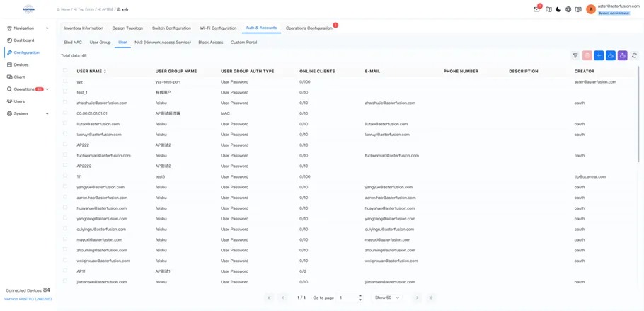Click the map icon in the header
The width and height of the screenshot is (644, 311).
tap(548, 9)
